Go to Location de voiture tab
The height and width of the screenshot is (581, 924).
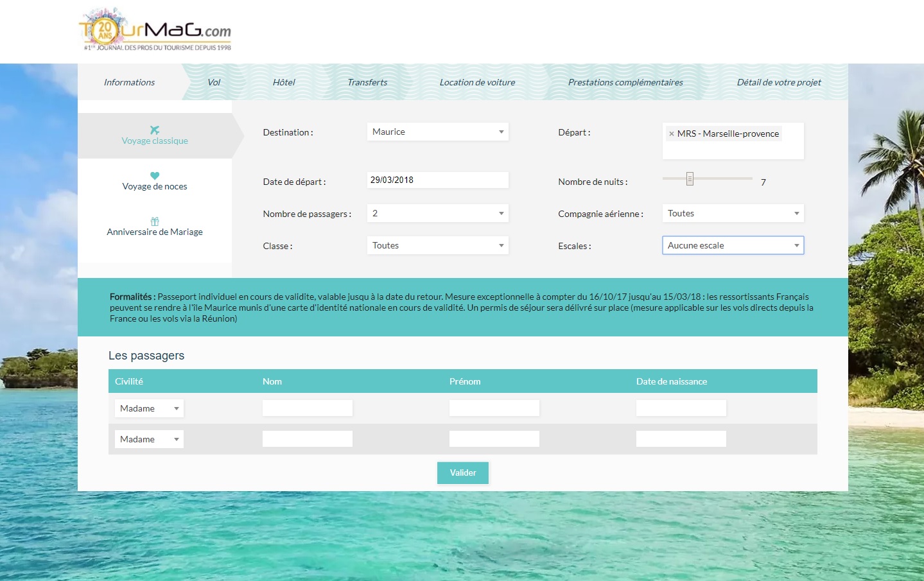coord(477,83)
